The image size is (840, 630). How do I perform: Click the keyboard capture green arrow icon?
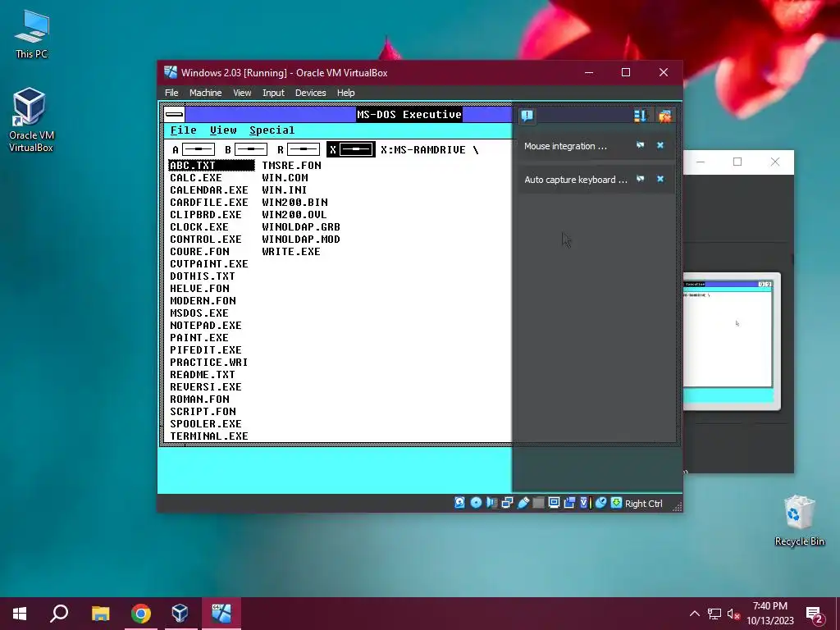click(x=616, y=503)
